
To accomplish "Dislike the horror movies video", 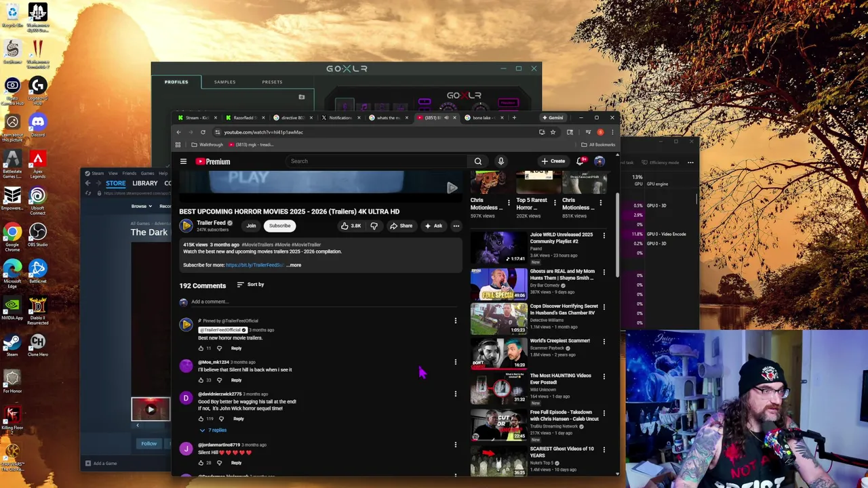I will (x=374, y=226).
